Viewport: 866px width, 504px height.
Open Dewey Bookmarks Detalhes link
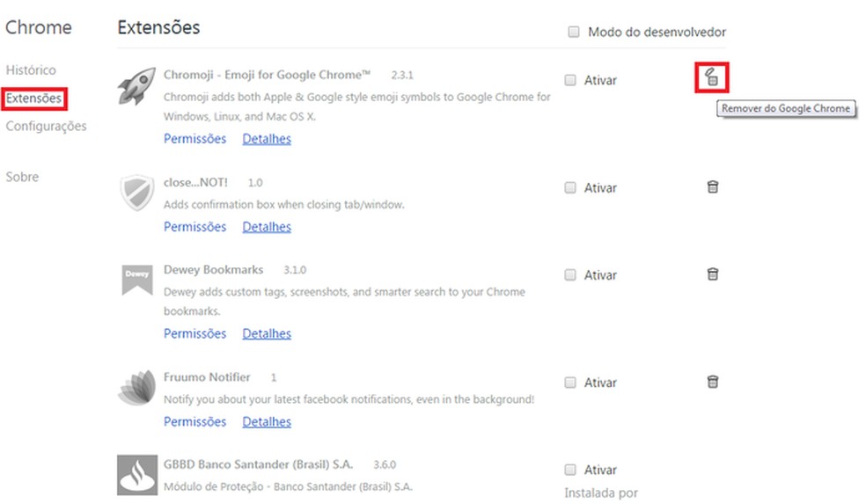267,333
